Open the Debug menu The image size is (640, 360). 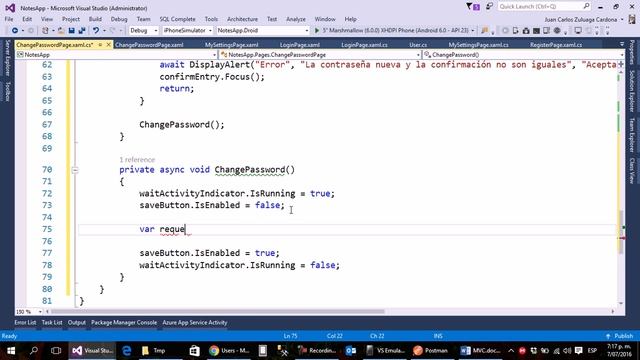click(x=119, y=19)
